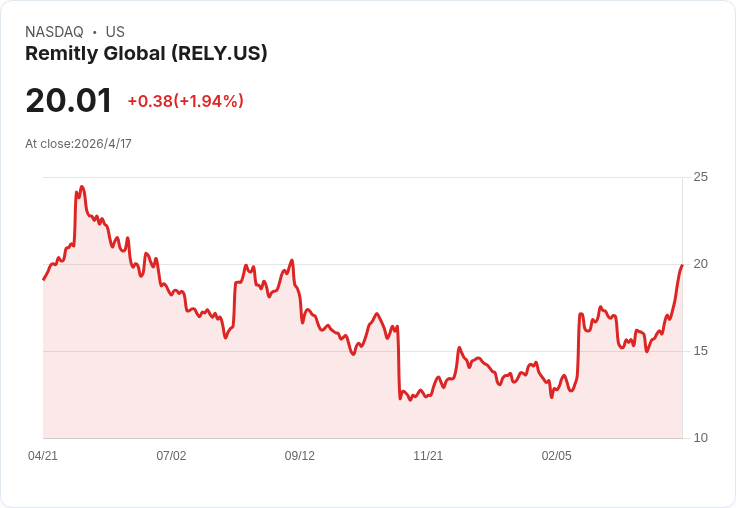The width and height of the screenshot is (736, 508).
Task: Click the 15 y-axis price label
Action: pyautogui.click(x=700, y=351)
